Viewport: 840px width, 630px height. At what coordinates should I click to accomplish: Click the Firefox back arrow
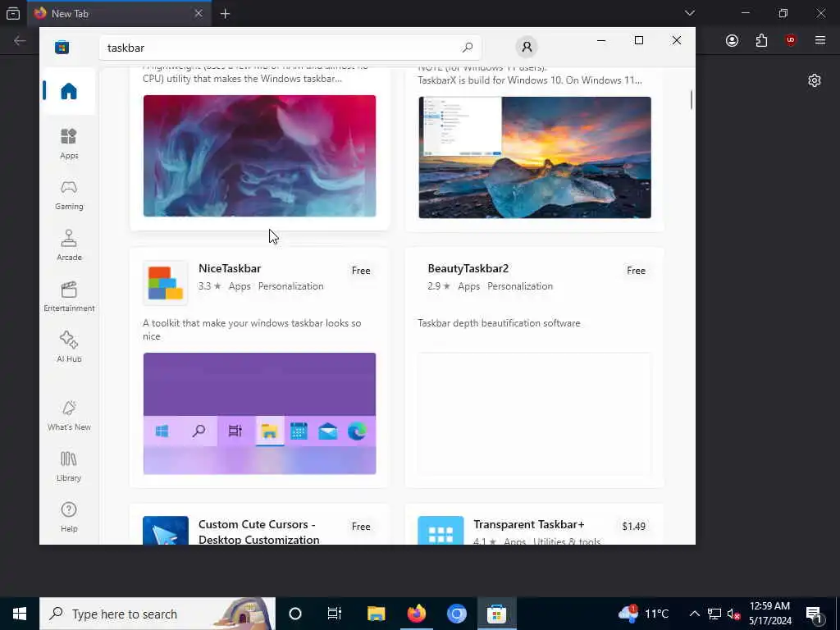pyautogui.click(x=20, y=40)
